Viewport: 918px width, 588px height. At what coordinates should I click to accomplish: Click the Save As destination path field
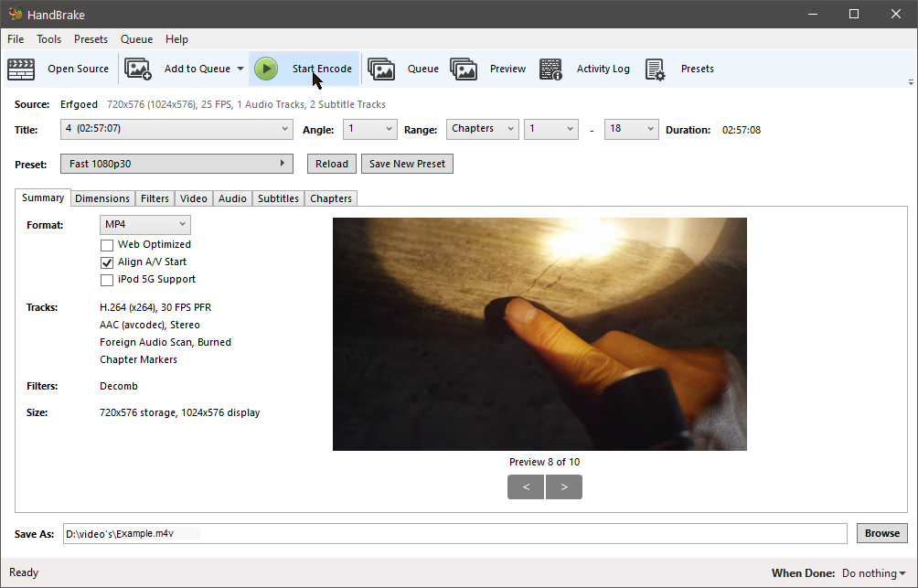tap(455, 533)
